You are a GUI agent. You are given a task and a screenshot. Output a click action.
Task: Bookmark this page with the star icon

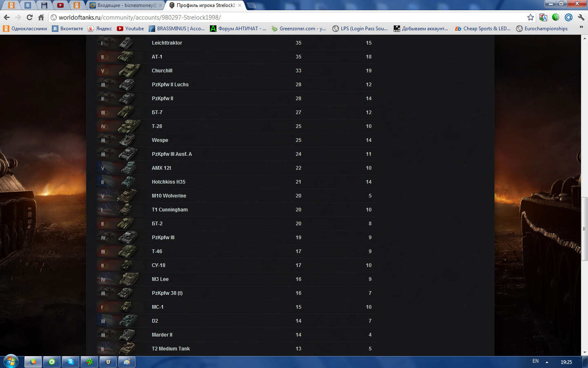[530, 17]
